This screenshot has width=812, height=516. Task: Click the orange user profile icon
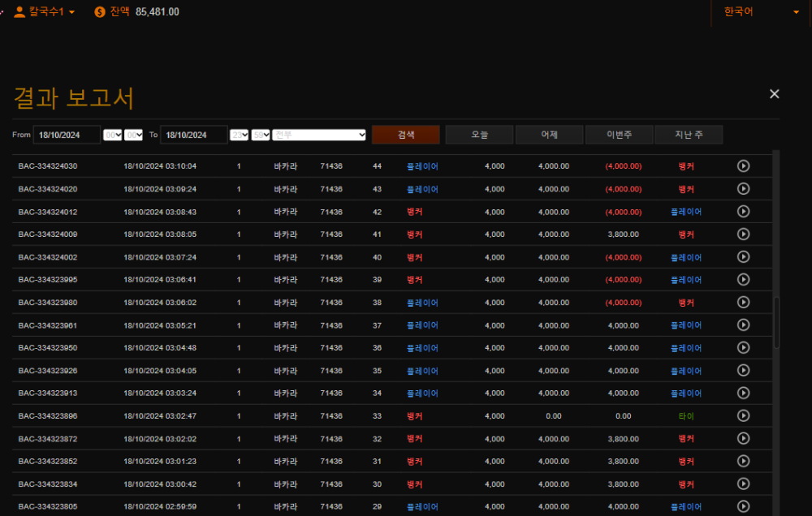(x=19, y=11)
